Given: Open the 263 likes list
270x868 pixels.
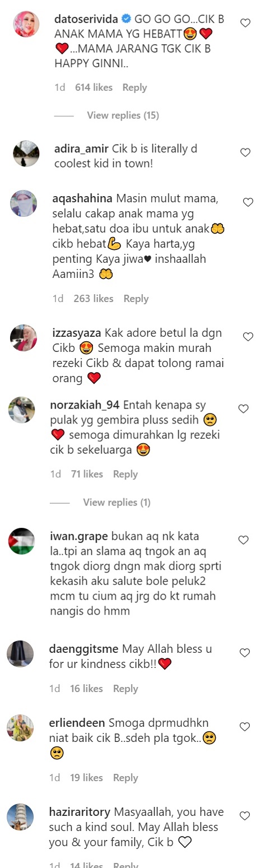Looking at the screenshot, I should pos(94,299).
